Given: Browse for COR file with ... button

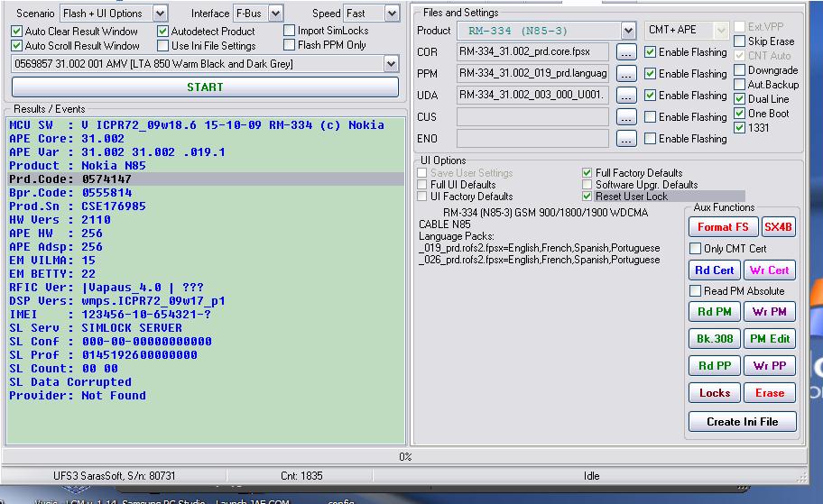Looking at the screenshot, I should tap(626, 52).
